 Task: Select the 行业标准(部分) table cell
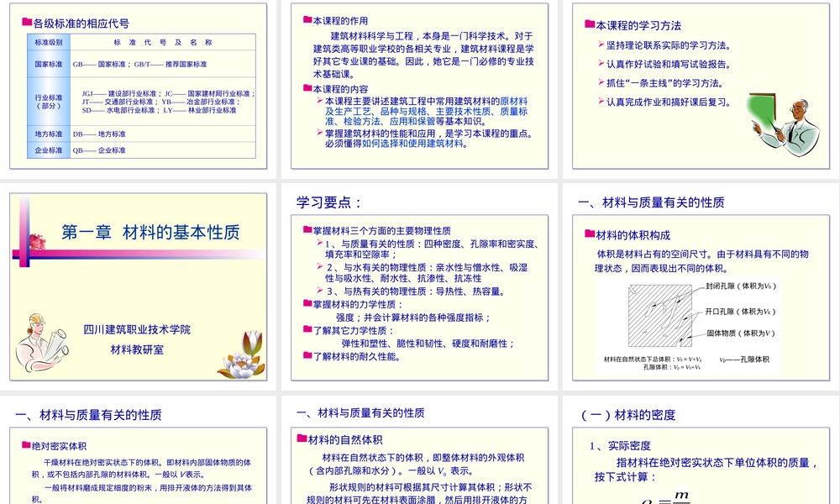[49, 102]
